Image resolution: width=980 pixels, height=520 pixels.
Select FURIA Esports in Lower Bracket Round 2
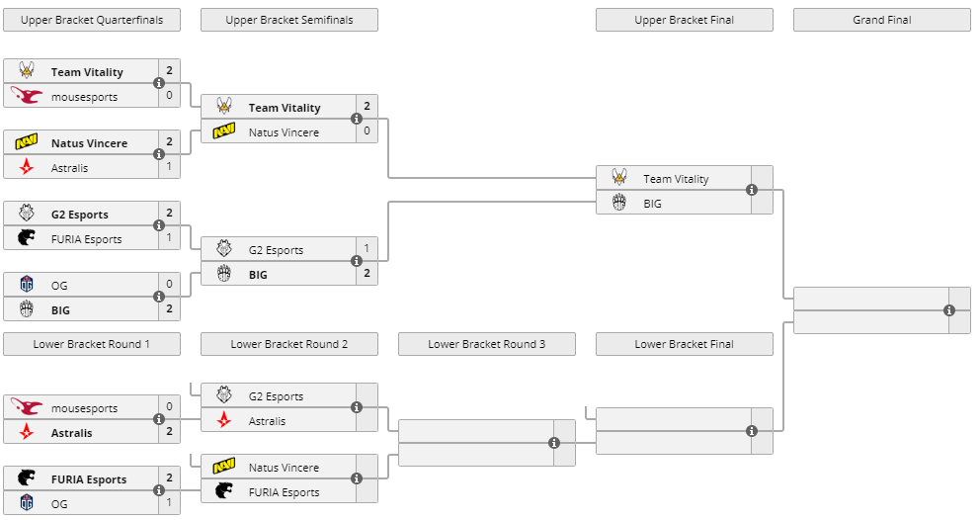pyautogui.click(x=284, y=492)
